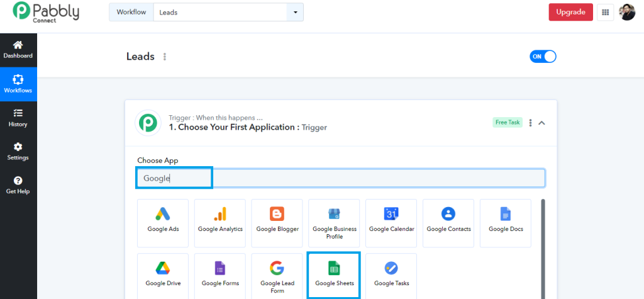The image size is (644, 299).
Task: Click the Workflow label button
Action: [131, 13]
